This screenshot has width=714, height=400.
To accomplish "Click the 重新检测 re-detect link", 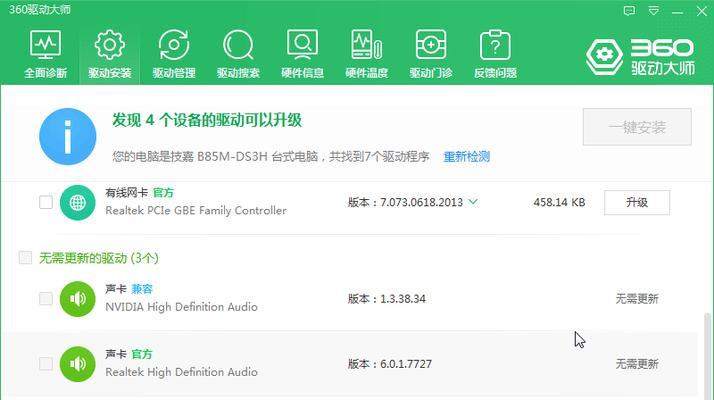I will [467, 157].
